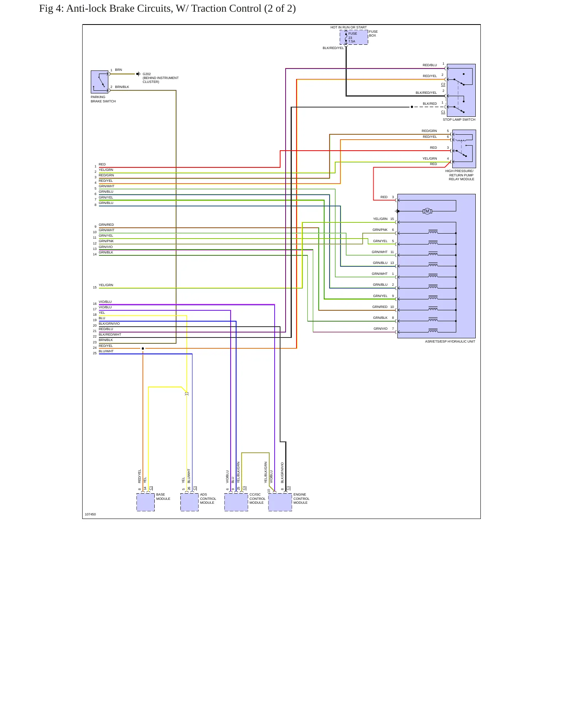Click the BLK/RED label near stop lamp switch
This screenshot has width=563, height=728.
click(x=430, y=104)
